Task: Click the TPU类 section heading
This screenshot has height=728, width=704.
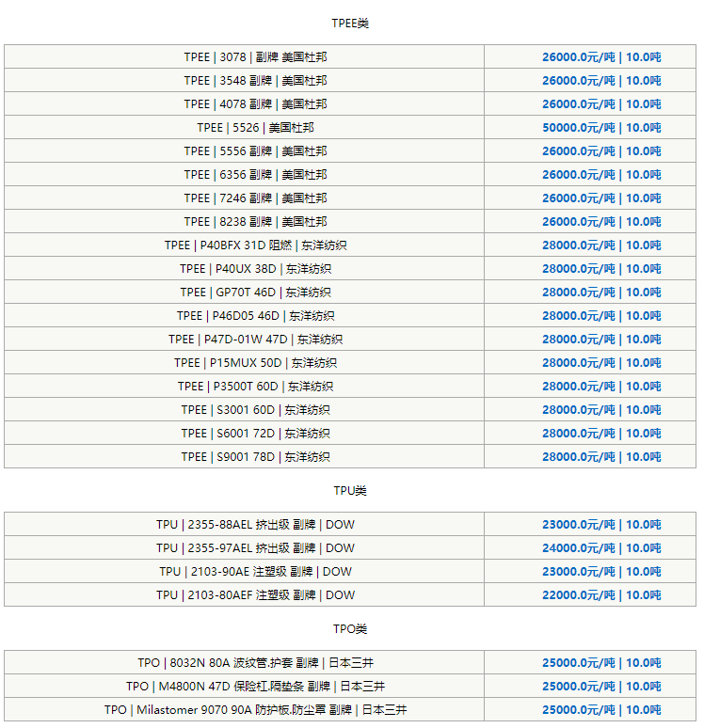Action: click(x=350, y=491)
